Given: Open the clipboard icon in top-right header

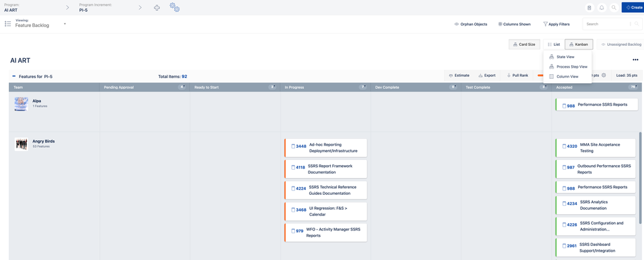Looking at the screenshot, I should point(589,7).
